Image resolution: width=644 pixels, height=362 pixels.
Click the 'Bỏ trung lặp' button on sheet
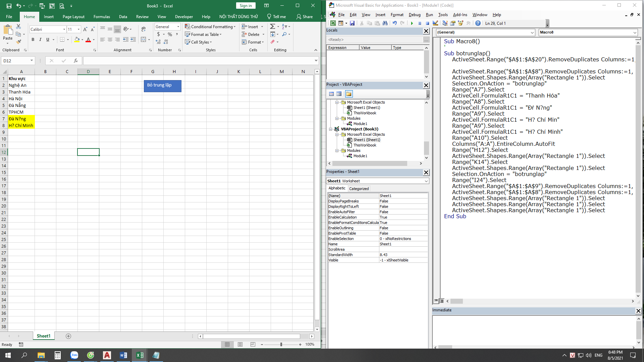[163, 86]
